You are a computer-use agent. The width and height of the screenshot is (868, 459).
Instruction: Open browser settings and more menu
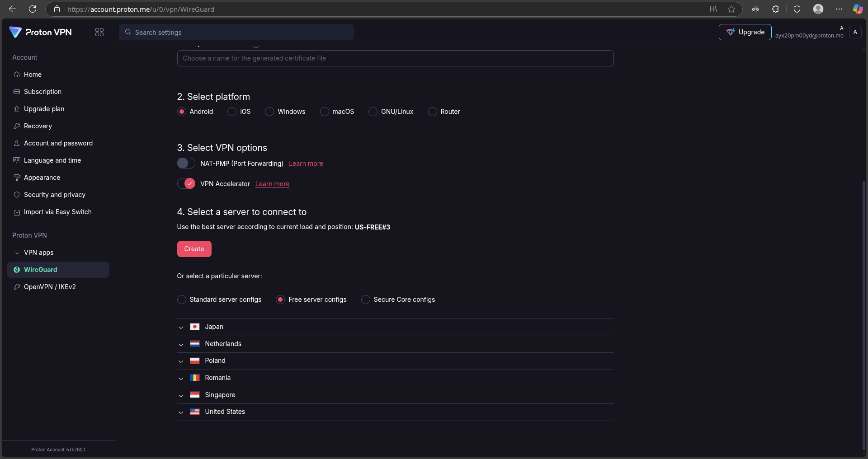[839, 9]
